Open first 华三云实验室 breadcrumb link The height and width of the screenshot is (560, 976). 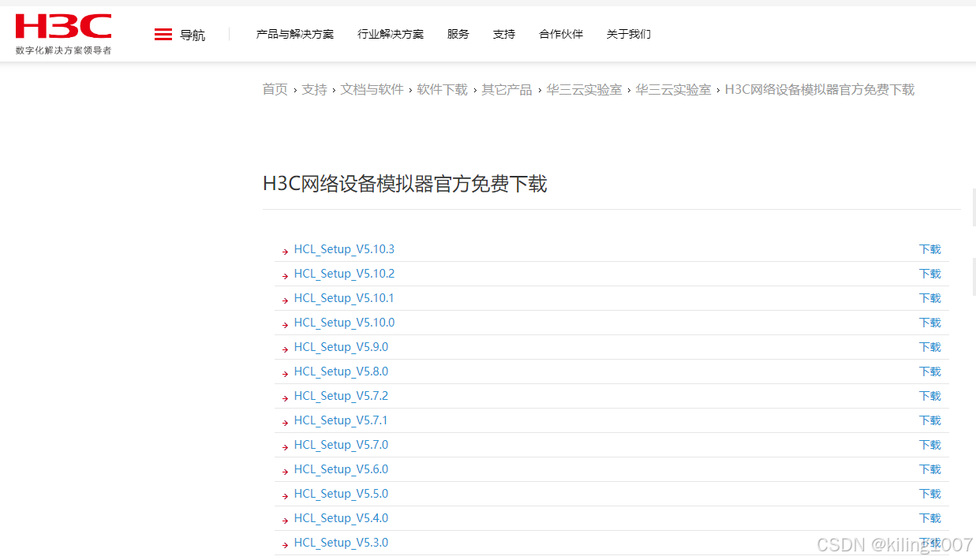click(x=585, y=90)
